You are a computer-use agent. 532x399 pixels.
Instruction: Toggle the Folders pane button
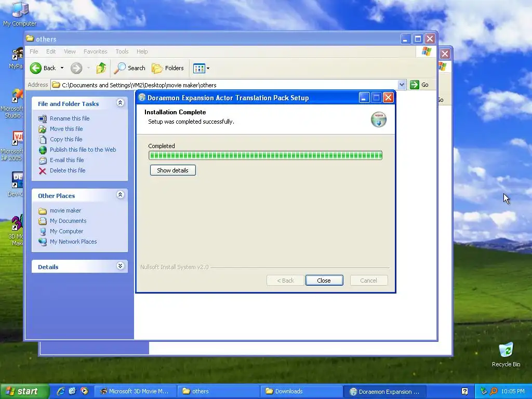168,68
